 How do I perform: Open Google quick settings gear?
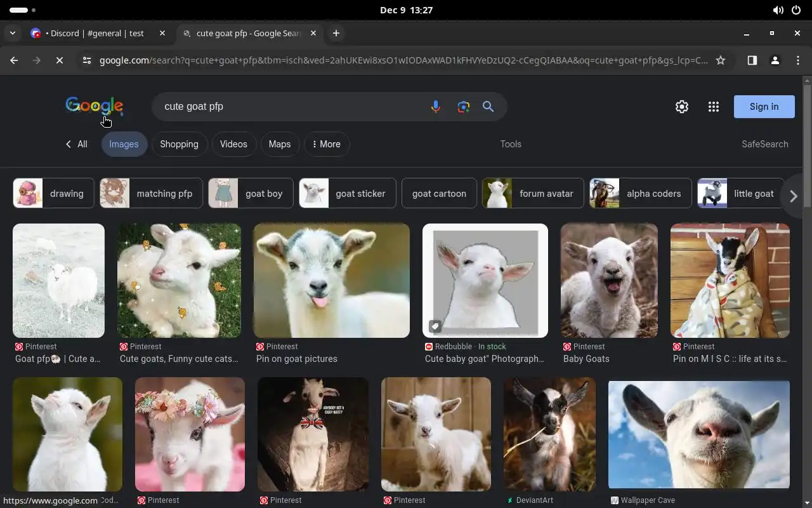(682, 107)
